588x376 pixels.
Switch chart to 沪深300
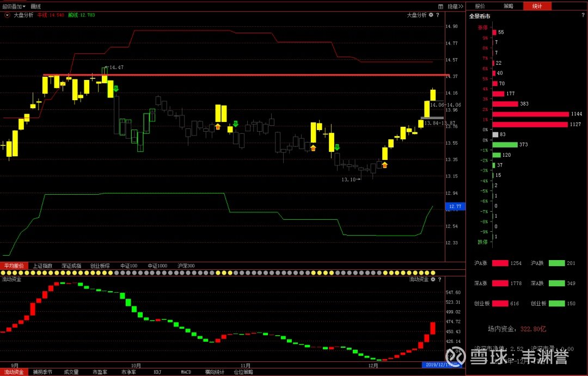(x=186, y=266)
